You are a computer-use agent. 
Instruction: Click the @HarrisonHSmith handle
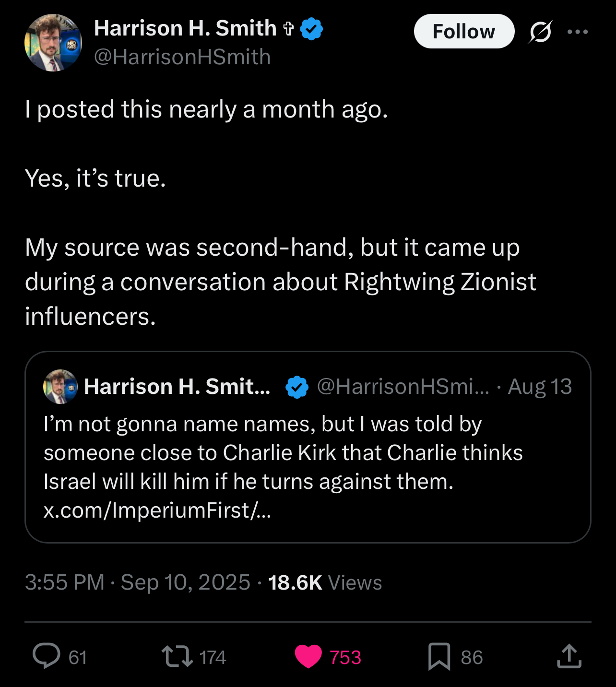click(182, 57)
